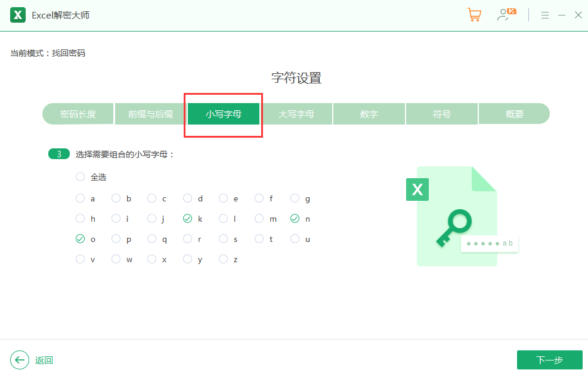Check letter q
The image size is (588, 376).
[152, 239]
